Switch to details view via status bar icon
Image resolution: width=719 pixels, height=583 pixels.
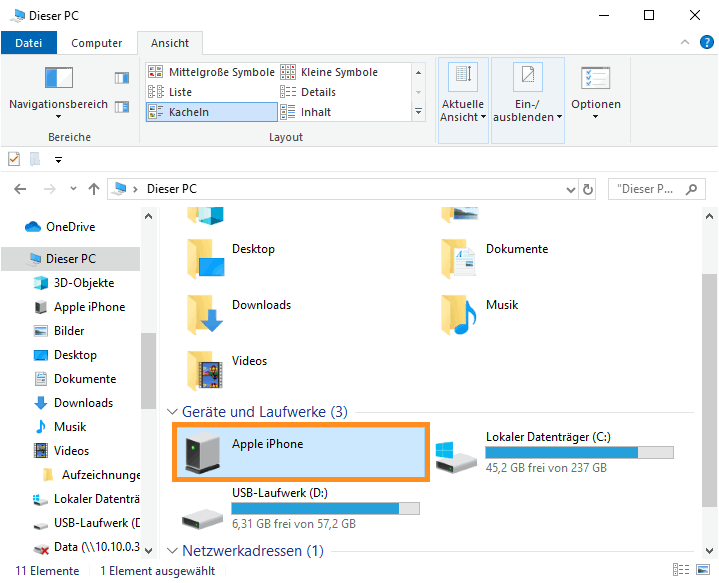coord(681,570)
